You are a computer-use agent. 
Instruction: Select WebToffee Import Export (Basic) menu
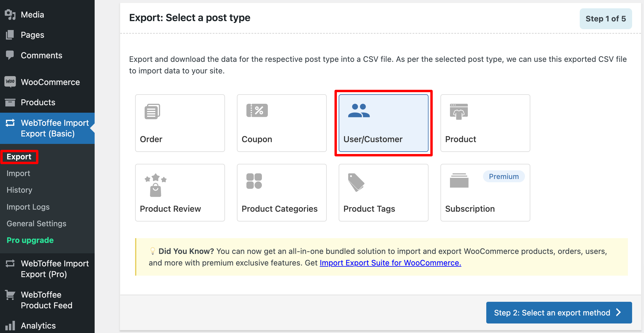tap(47, 128)
